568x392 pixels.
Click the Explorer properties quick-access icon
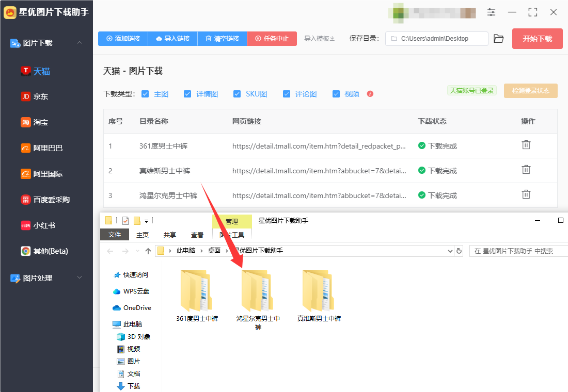[x=125, y=220]
